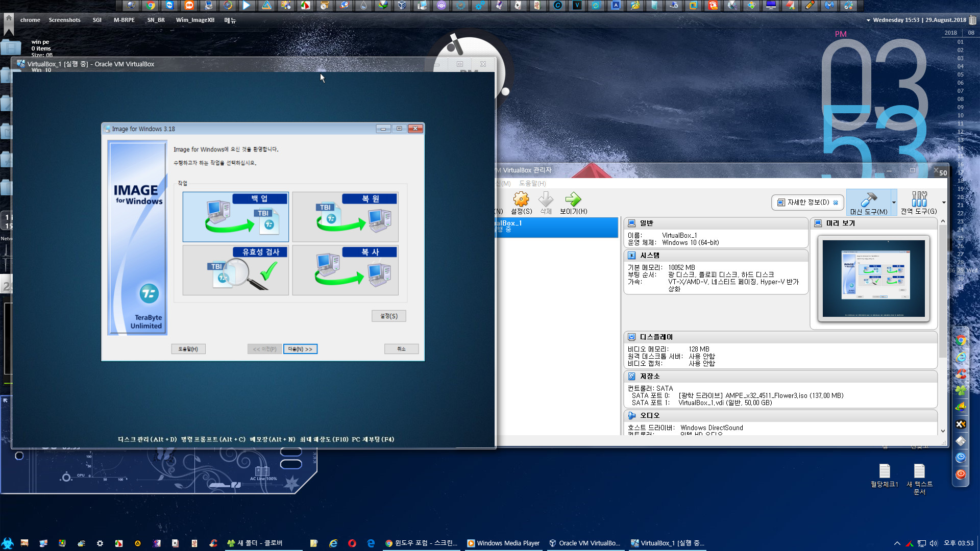Viewport: 980px width, 551px height.
Task: Click the 다음(N) >> next button
Action: point(300,349)
